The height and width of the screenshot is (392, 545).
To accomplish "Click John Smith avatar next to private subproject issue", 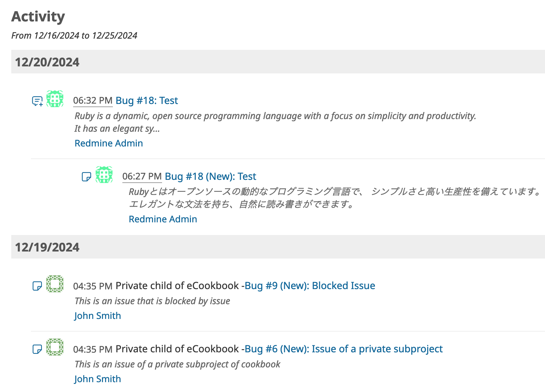I will click(55, 347).
